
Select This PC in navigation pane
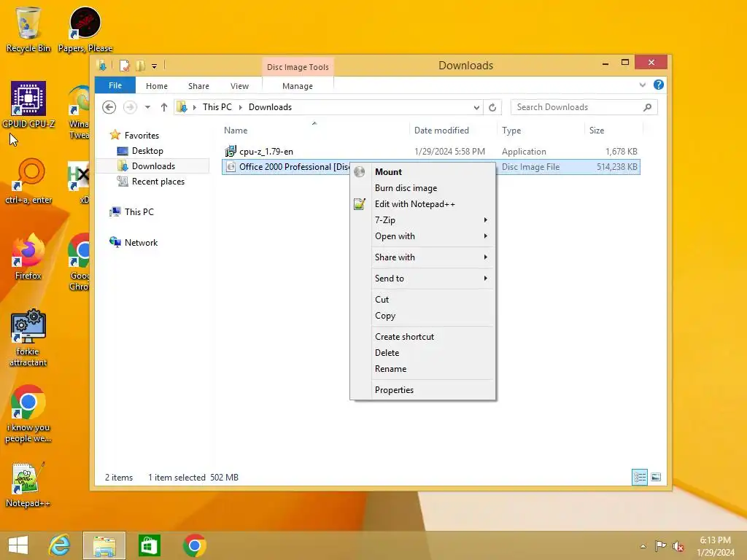click(x=131, y=212)
